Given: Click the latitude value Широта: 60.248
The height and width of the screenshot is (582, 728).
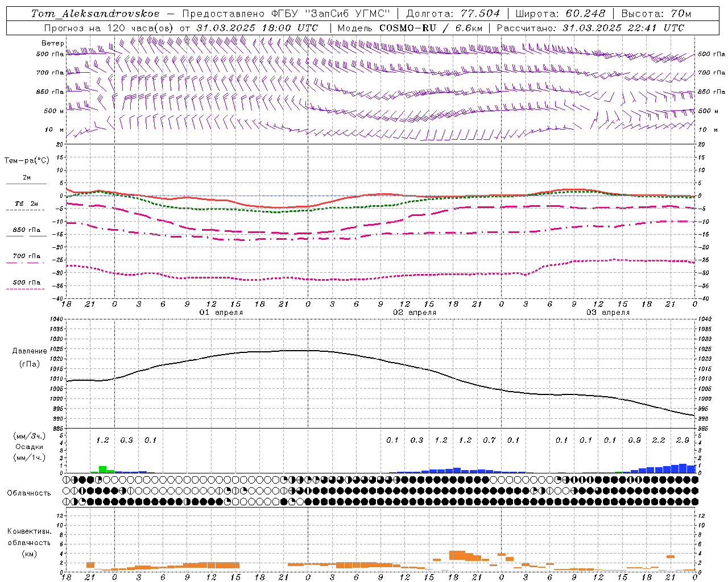Looking at the screenshot, I should (x=561, y=14).
